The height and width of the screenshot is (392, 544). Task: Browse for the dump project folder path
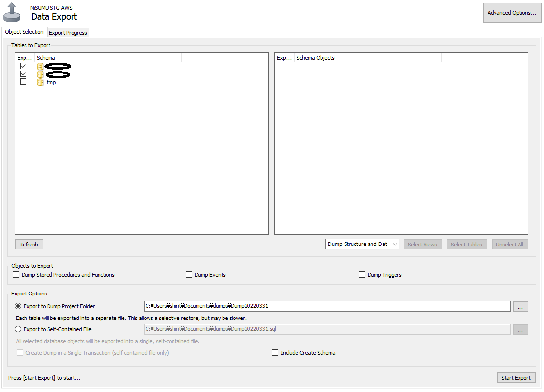(x=520, y=307)
